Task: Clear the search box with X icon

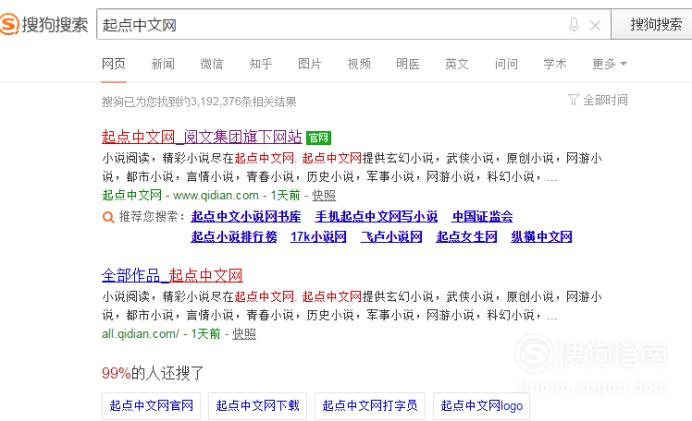Action: tap(595, 26)
